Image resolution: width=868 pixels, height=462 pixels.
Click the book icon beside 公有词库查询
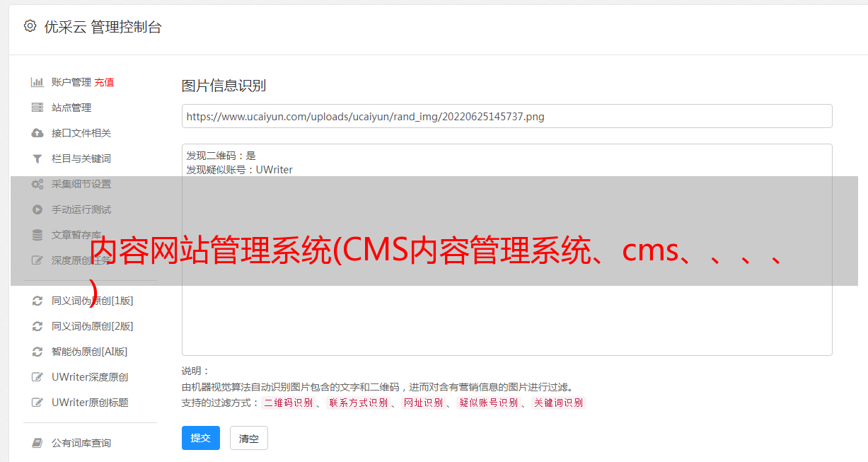(x=37, y=443)
